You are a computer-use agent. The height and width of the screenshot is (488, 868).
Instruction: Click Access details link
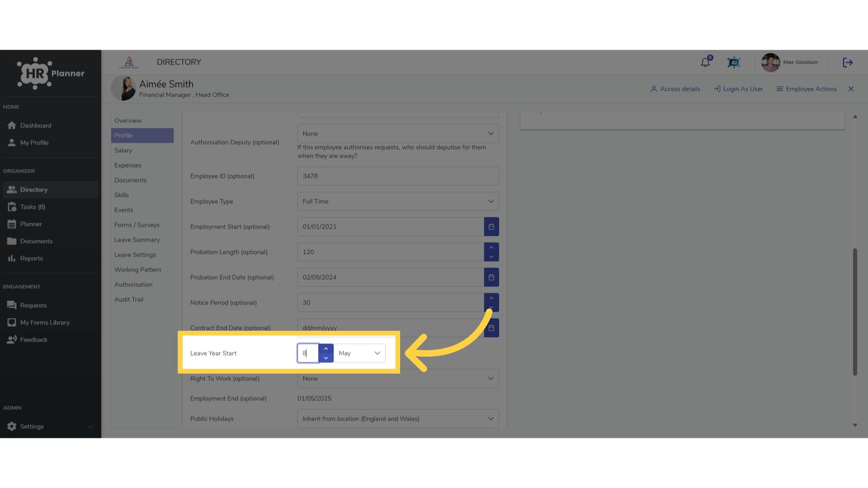(x=675, y=89)
